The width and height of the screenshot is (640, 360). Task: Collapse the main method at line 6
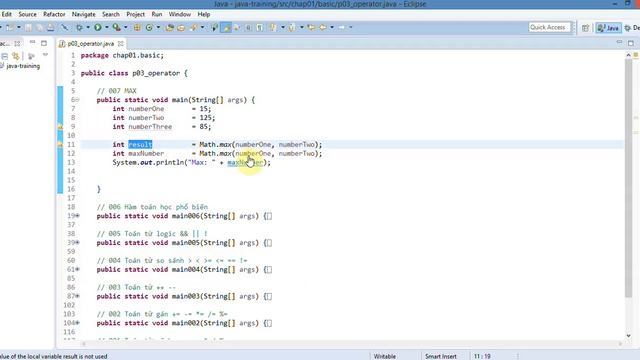tap(77, 100)
